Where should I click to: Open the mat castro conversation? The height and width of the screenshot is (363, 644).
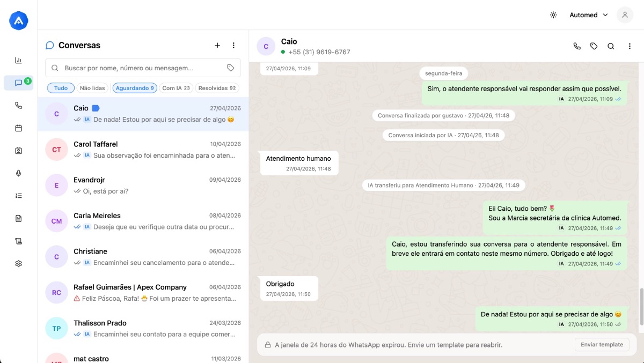[x=143, y=356]
